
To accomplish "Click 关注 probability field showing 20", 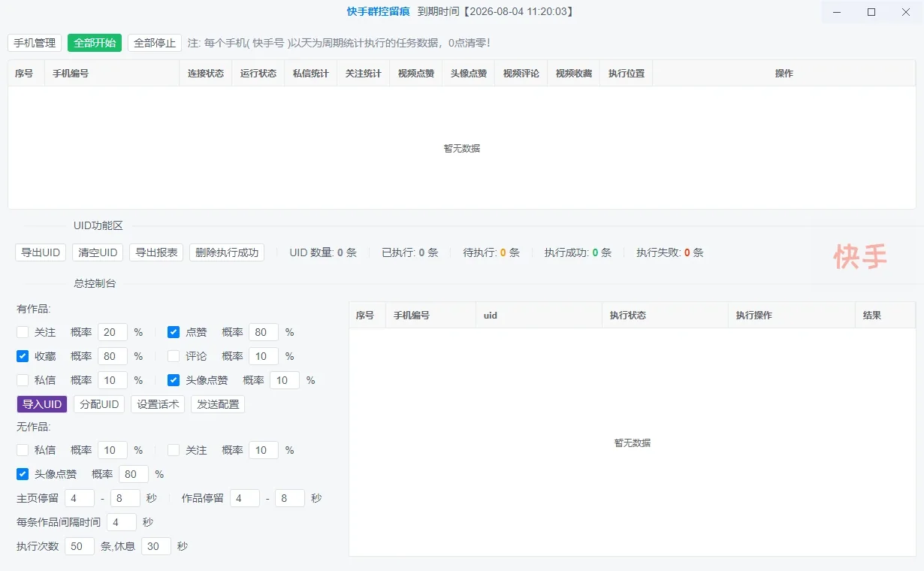I will (113, 332).
